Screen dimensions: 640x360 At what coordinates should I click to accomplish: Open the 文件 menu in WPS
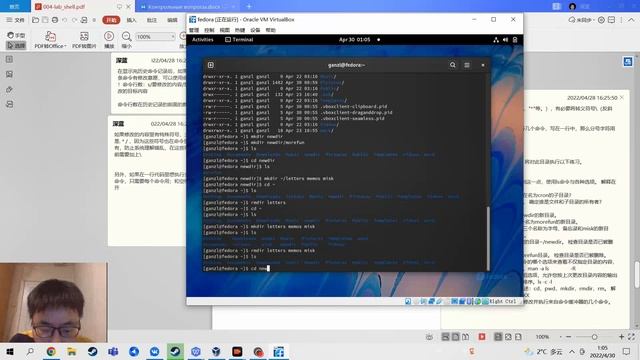click(16, 20)
